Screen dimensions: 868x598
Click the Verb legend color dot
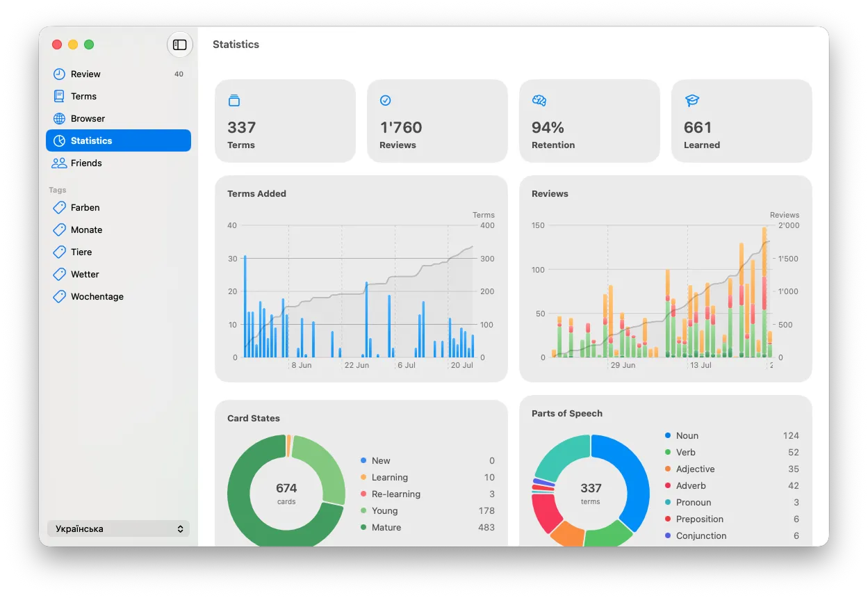click(668, 452)
